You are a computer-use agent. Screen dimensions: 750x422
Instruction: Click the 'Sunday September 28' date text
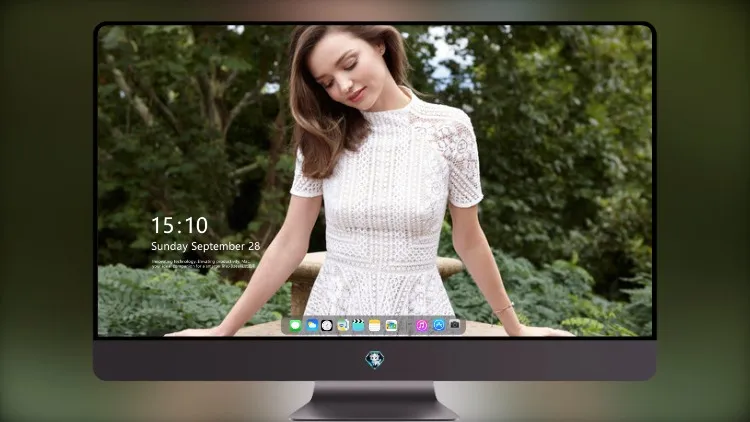click(206, 246)
